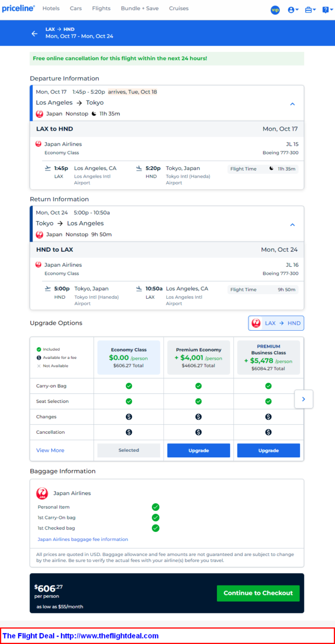Click 'Flight Time 11h 35m' badge

(x=263, y=169)
